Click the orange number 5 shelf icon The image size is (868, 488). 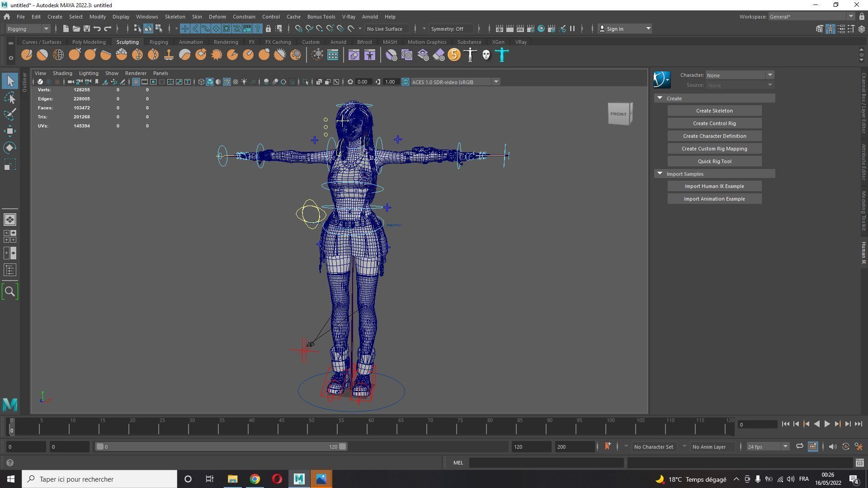[454, 55]
